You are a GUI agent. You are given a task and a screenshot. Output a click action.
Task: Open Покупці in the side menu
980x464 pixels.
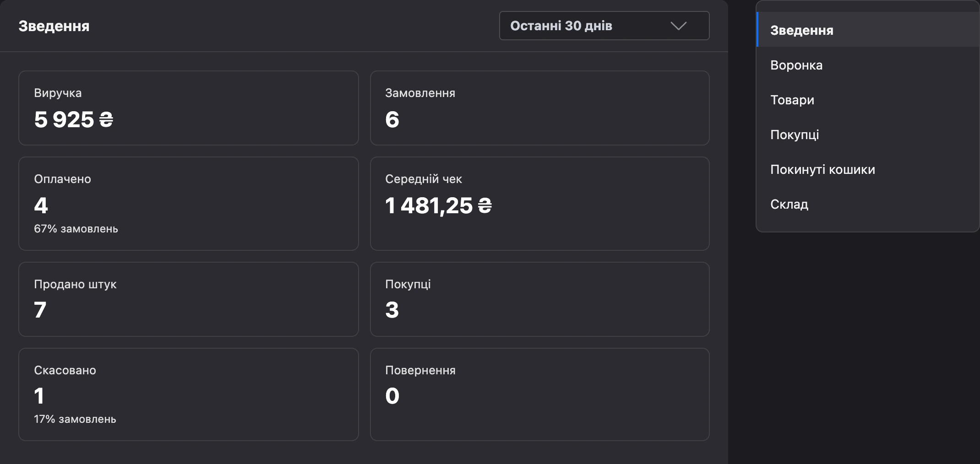(x=868, y=135)
